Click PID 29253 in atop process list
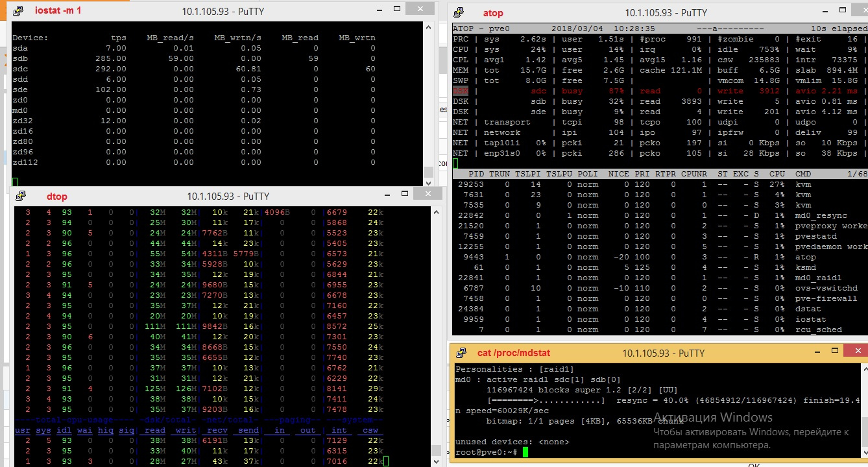868x467 pixels. tap(470, 184)
